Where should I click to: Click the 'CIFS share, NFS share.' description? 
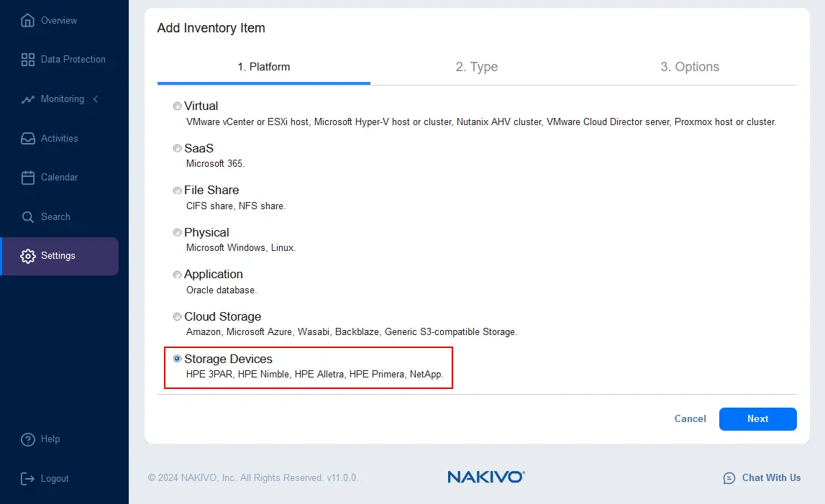pyautogui.click(x=236, y=206)
